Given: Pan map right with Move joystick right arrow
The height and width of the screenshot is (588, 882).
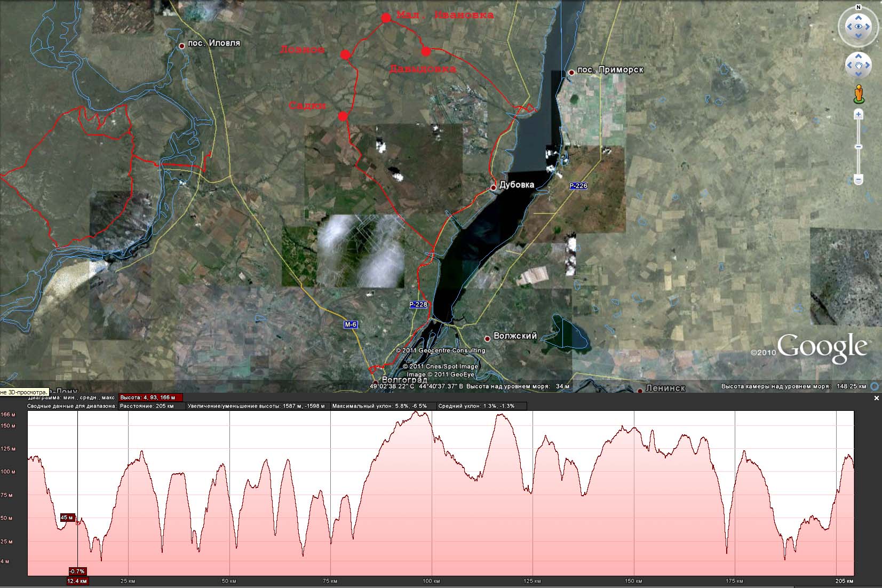Looking at the screenshot, I should [868, 65].
